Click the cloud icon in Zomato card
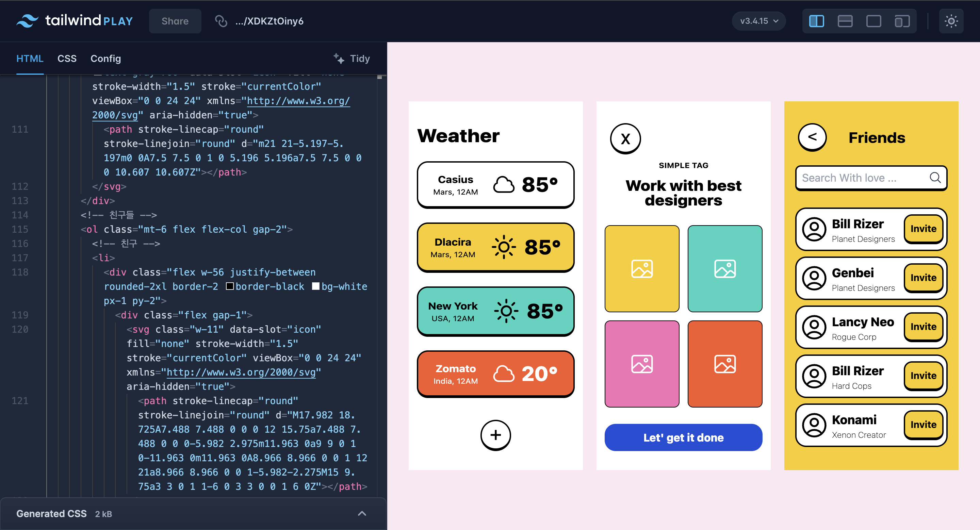Viewport: 980px width, 530px height. 503,374
